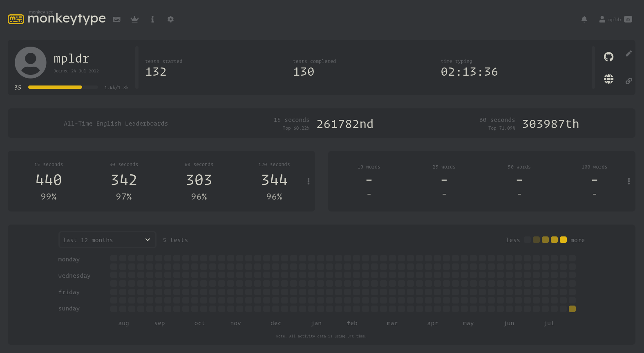Click 'All-Time English Leaderboards' label
Image resolution: width=644 pixels, height=353 pixels.
tap(116, 124)
